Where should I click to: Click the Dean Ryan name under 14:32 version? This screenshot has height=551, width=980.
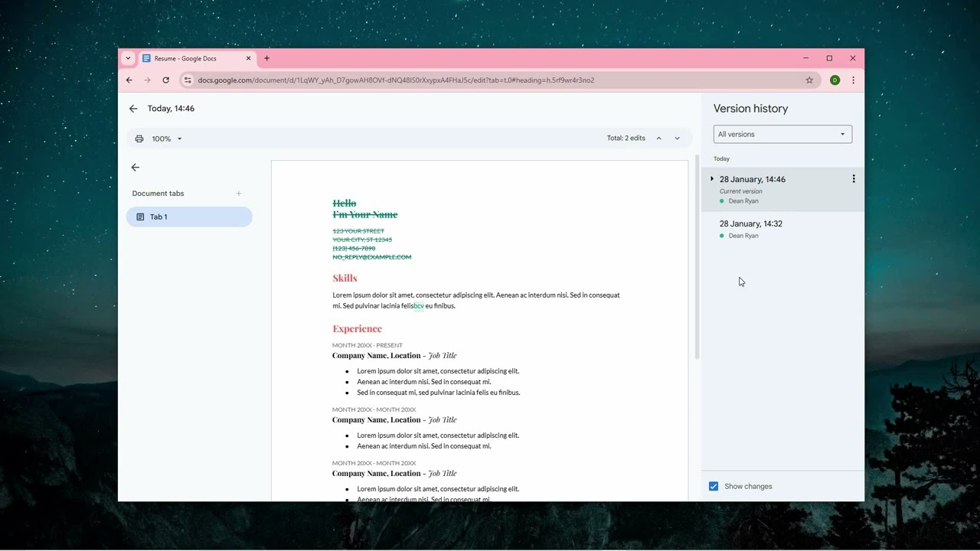point(743,236)
